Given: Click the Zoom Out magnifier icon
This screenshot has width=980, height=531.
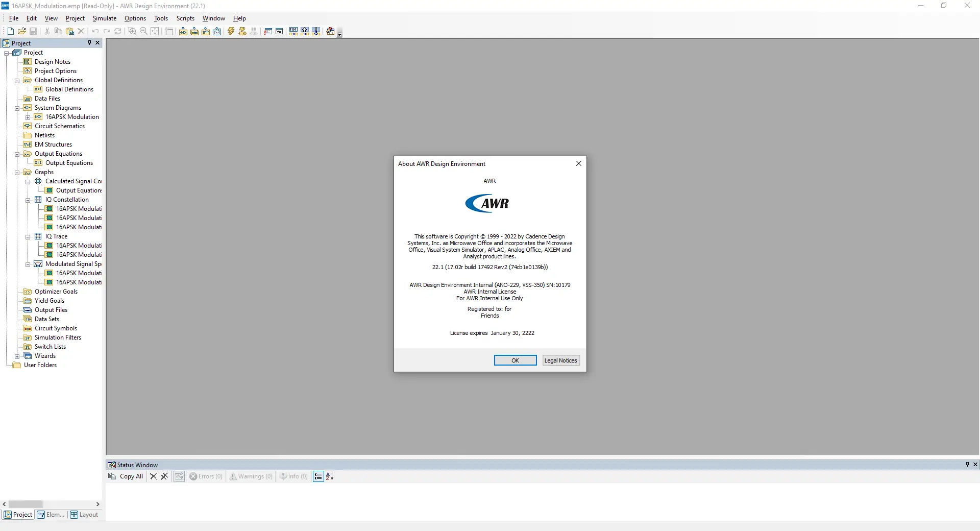Looking at the screenshot, I should point(143,31).
